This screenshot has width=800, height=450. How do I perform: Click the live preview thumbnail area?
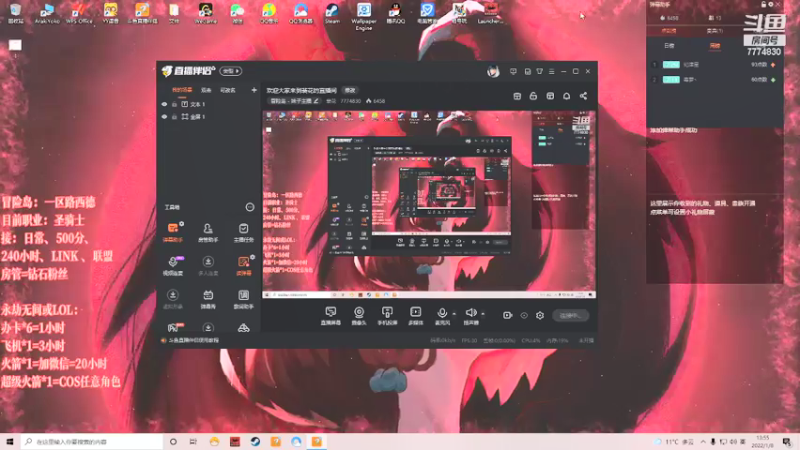[429, 204]
